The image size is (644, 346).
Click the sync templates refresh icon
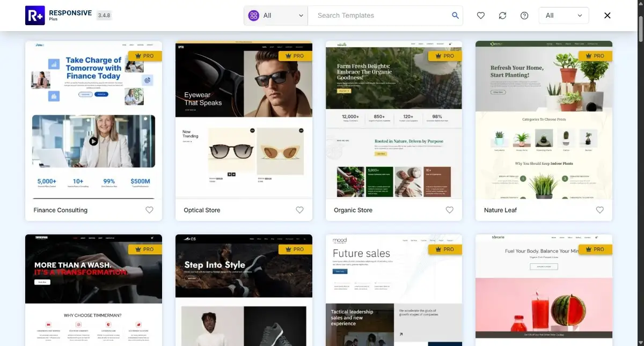coord(502,16)
